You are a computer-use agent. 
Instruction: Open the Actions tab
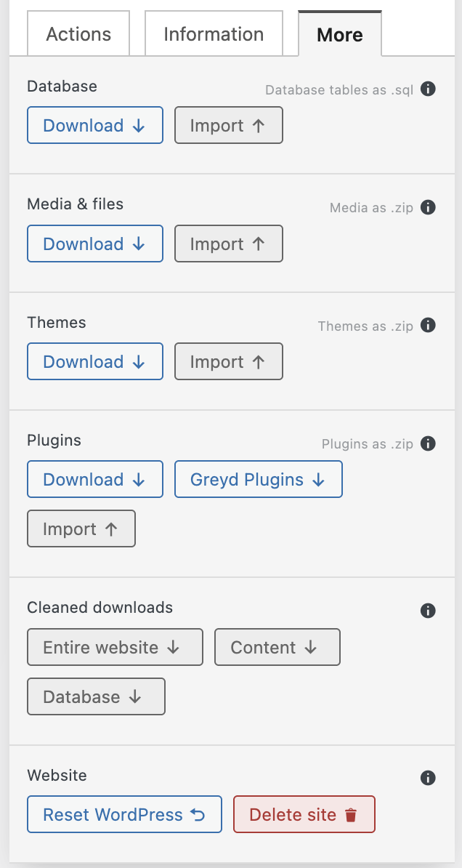click(x=78, y=34)
